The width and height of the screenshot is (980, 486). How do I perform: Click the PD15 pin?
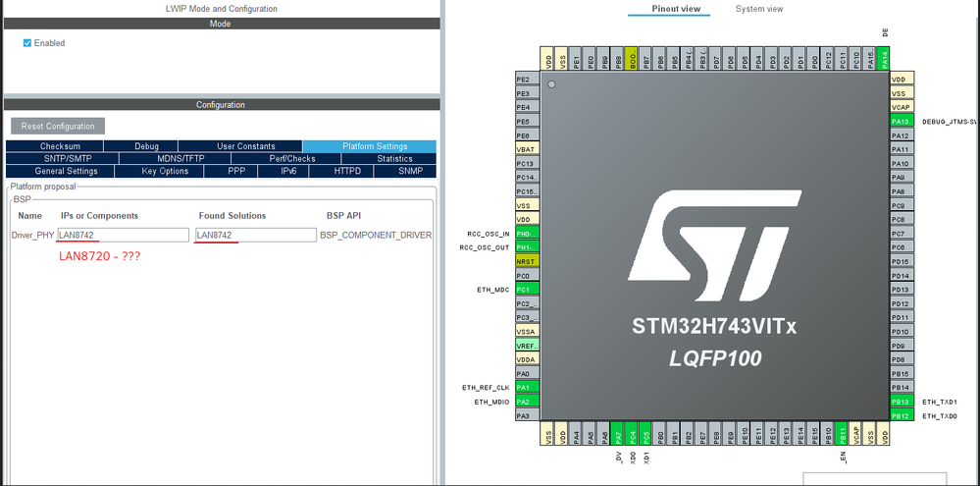[x=902, y=261]
